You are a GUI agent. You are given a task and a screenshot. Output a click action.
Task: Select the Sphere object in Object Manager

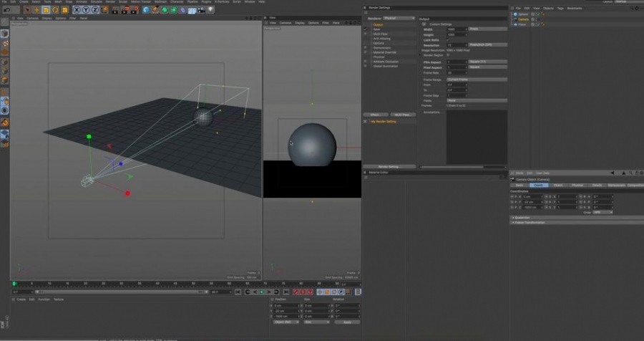(522, 14)
